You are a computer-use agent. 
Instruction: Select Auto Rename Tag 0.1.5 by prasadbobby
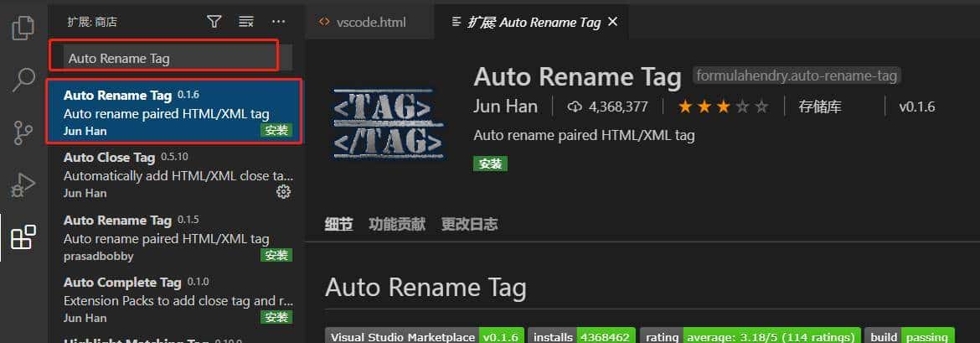tap(175, 237)
